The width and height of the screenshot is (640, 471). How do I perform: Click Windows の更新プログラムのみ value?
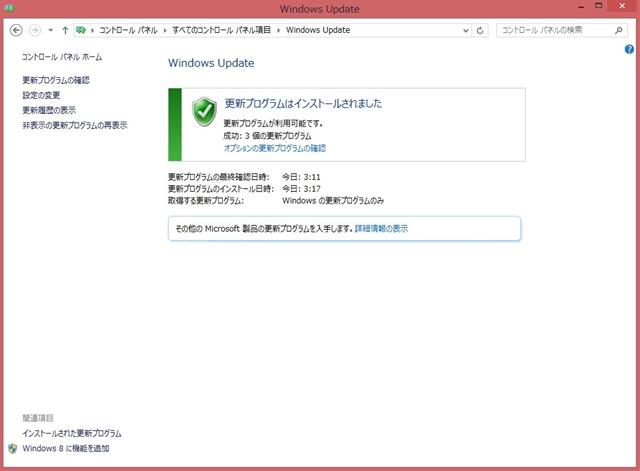coord(333,201)
